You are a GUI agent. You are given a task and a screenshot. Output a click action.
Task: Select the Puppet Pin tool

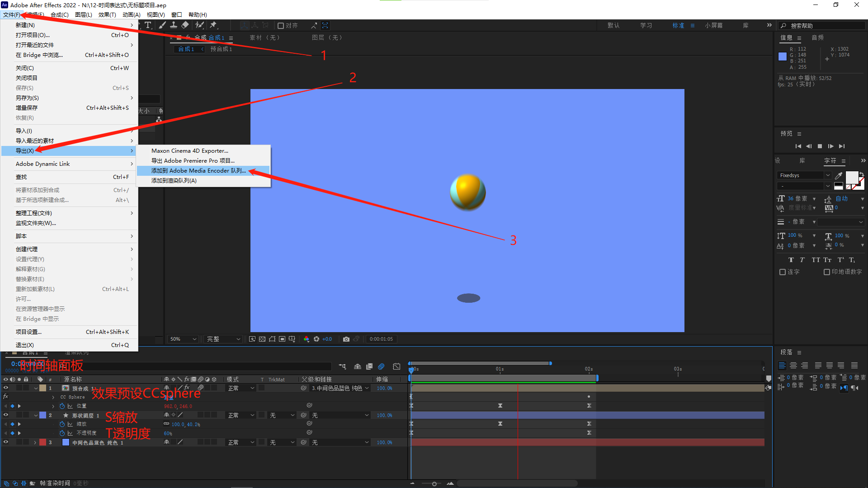coord(213,25)
